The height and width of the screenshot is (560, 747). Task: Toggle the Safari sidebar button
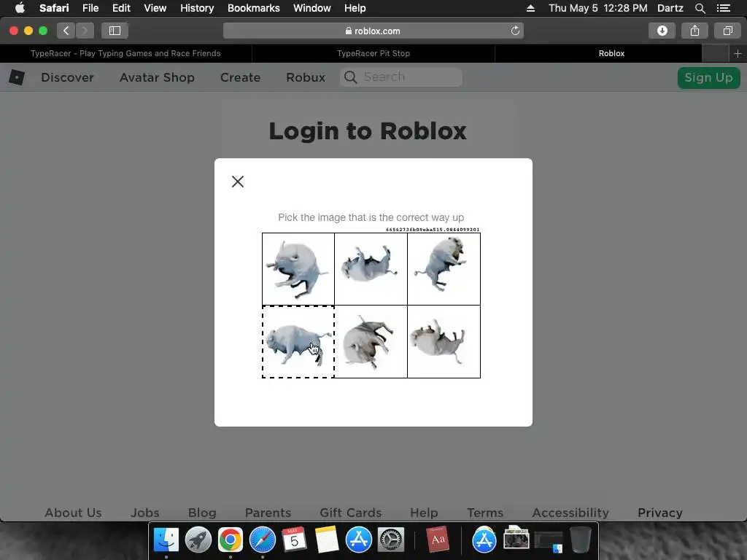pyautogui.click(x=115, y=31)
